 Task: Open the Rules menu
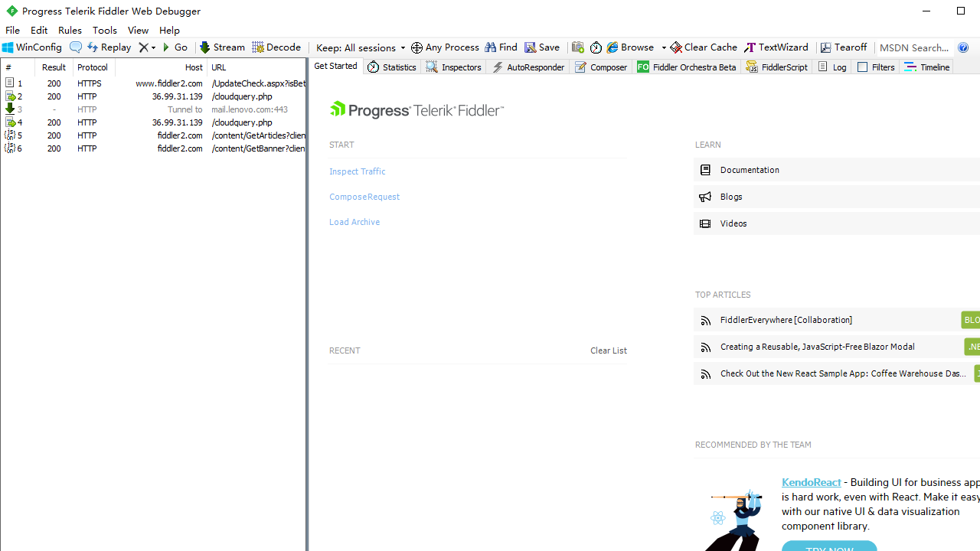point(70,30)
